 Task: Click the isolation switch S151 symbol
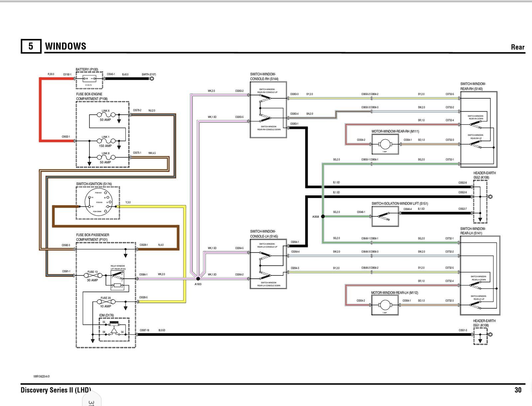(x=385, y=216)
